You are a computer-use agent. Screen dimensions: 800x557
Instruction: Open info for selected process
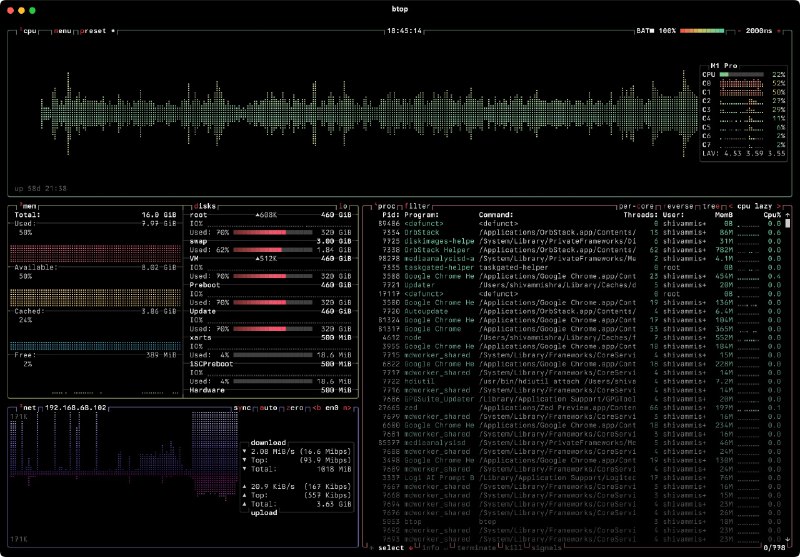point(430,547)
